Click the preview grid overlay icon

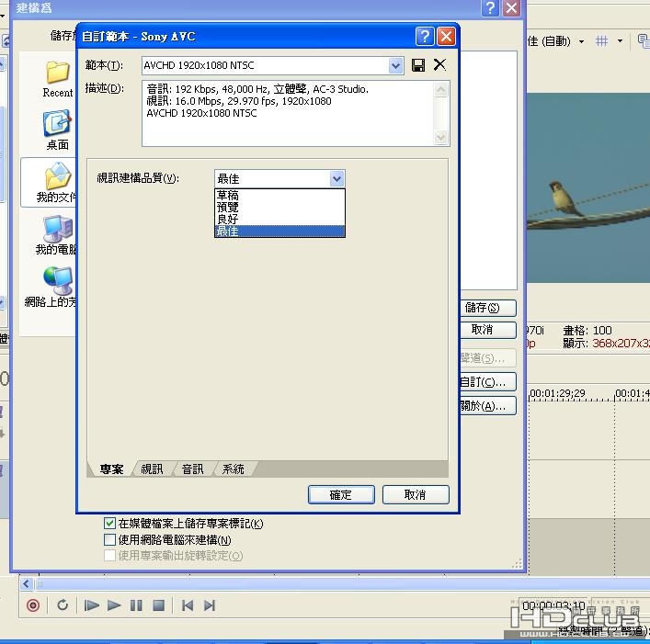coord(601,41)
